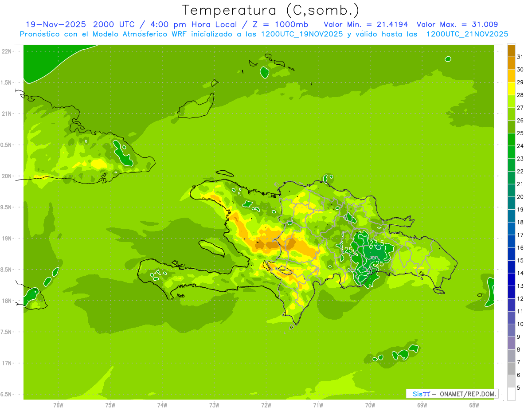Screen dimensions: 532x411
Task: Click the "23.5" contour label on the map
Action: coord(376,243)
